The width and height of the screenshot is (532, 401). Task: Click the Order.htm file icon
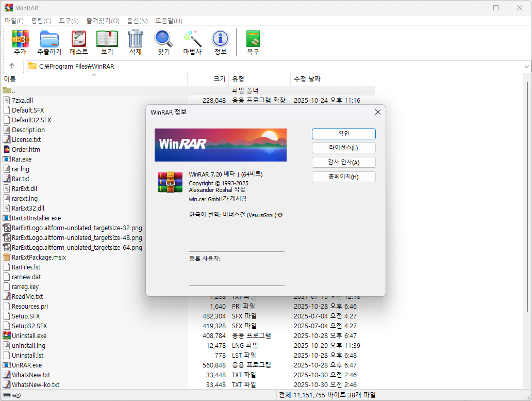click(7, 149)
